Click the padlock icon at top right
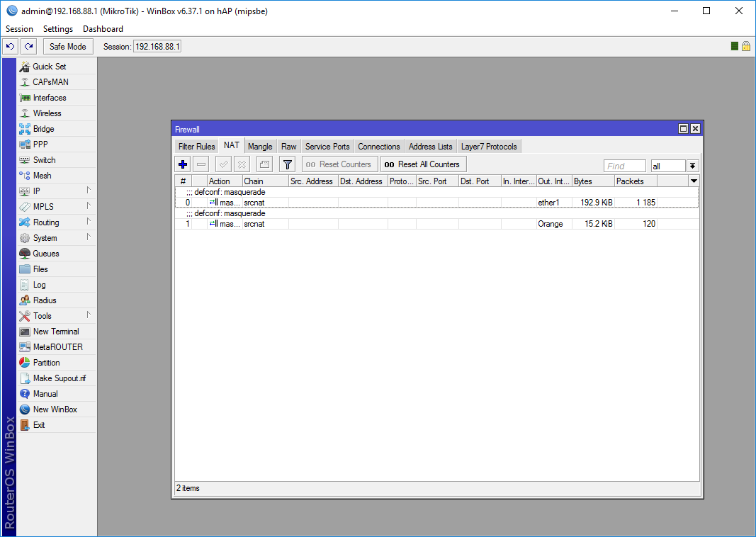The image size is (756, 537). [746, 46]
